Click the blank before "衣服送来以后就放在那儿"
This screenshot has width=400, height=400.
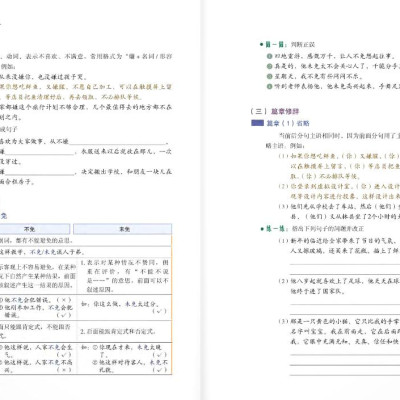point(39,152)
